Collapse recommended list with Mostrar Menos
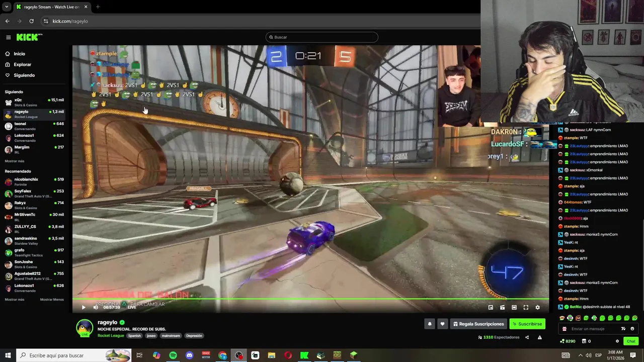644x362 pixels. [x=52, y=299]
